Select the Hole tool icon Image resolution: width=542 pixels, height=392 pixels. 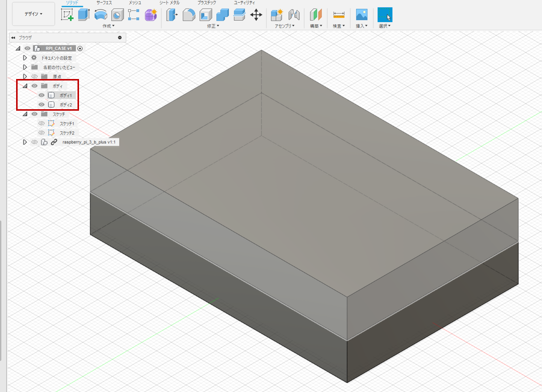pos(117,15)
